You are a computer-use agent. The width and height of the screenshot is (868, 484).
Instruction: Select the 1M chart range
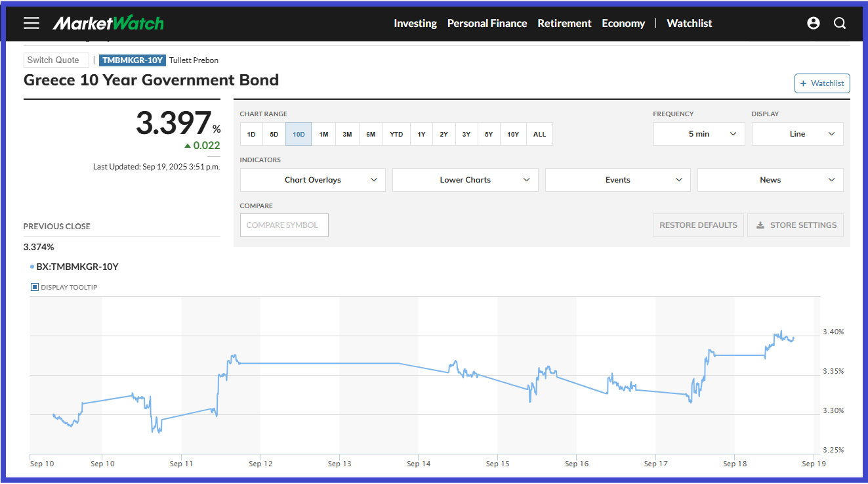[323, 134]
